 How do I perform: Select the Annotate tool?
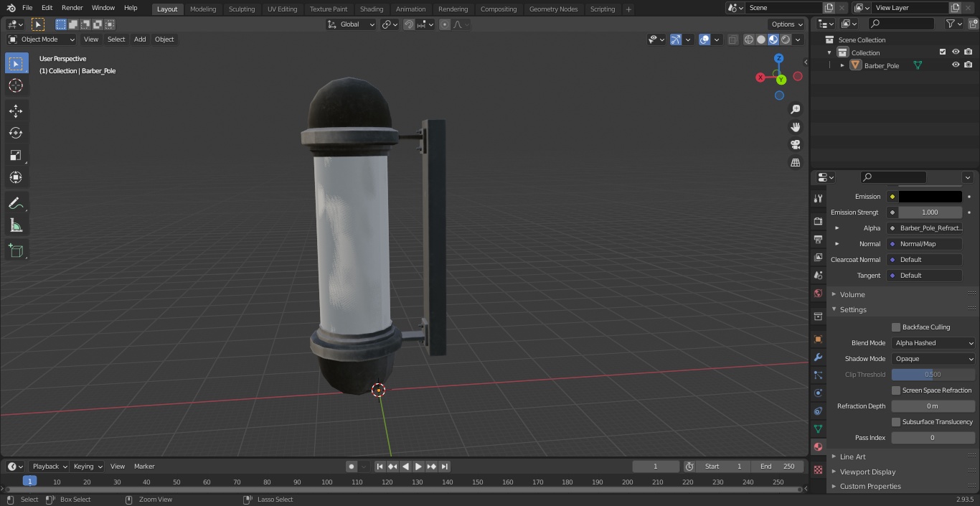[x=16, y=203]
